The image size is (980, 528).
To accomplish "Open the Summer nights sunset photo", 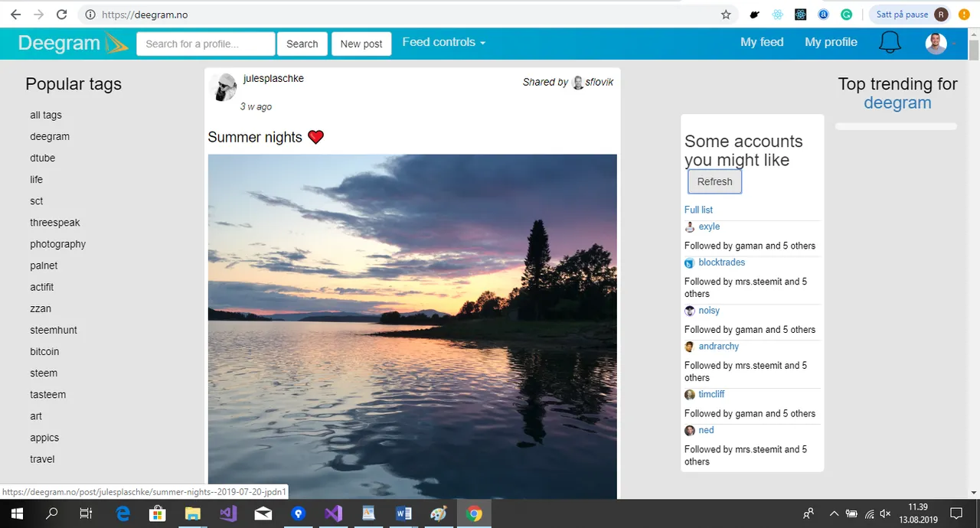I will coord(412,327).
